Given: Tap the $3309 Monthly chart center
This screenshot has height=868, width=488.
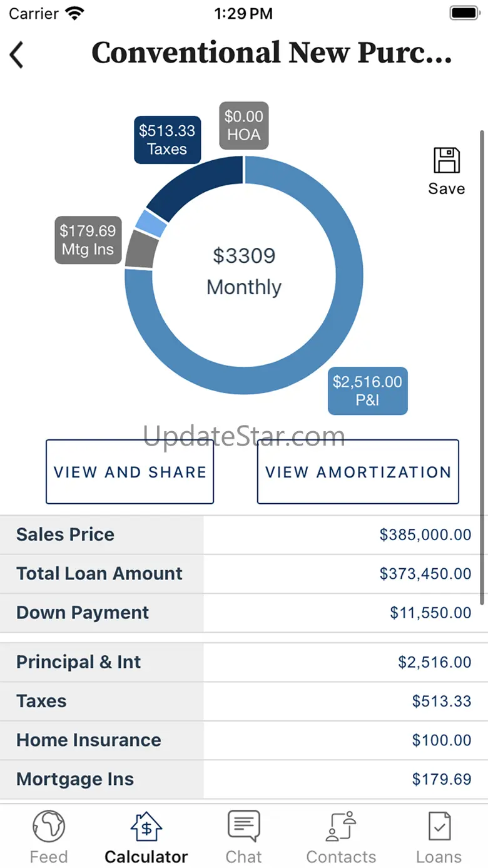Looking at the screenshot, I should click(x=244, y=271).
